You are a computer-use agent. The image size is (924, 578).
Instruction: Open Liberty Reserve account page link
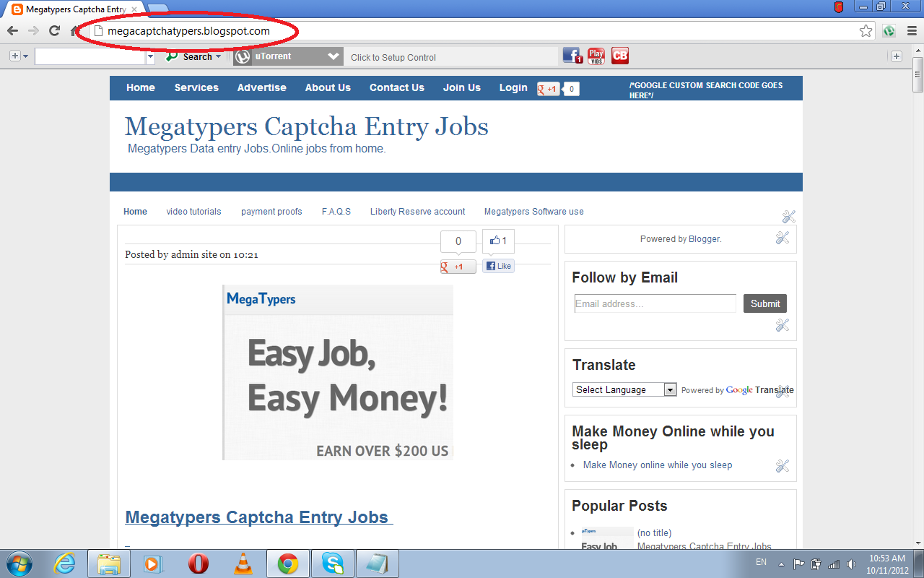point(418,212)
